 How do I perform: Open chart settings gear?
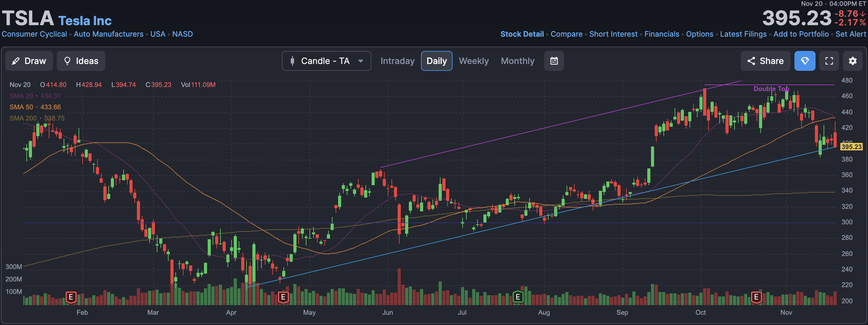[852, 61]
